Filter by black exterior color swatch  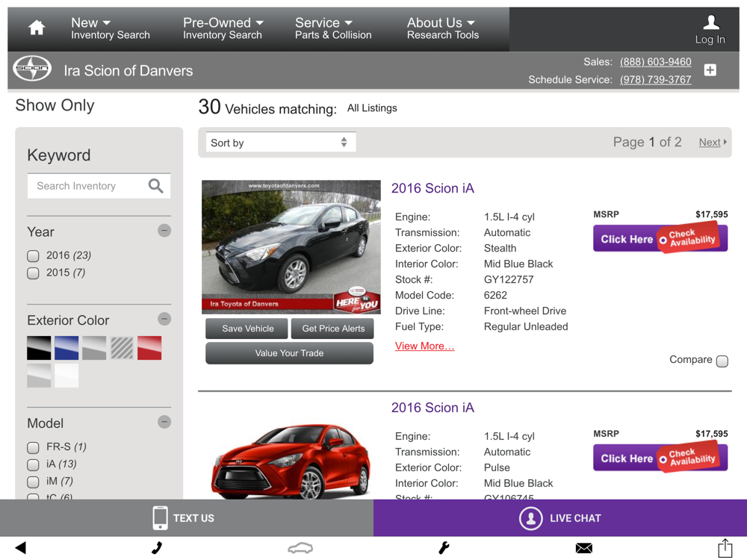coord(39,348)
